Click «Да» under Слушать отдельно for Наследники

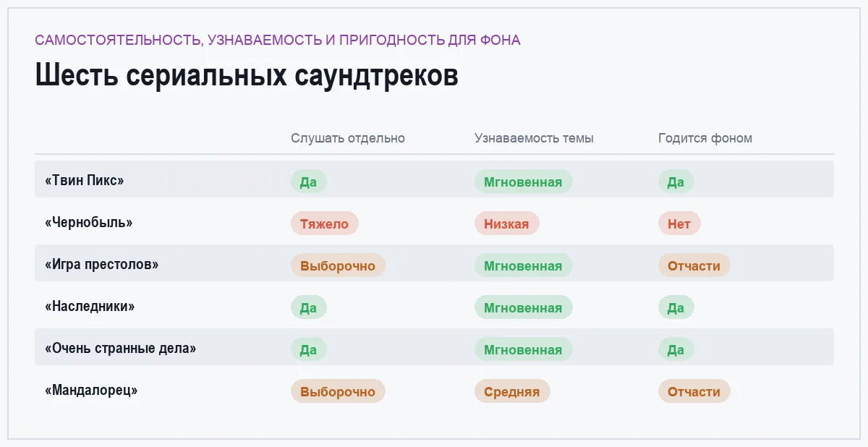309,307
